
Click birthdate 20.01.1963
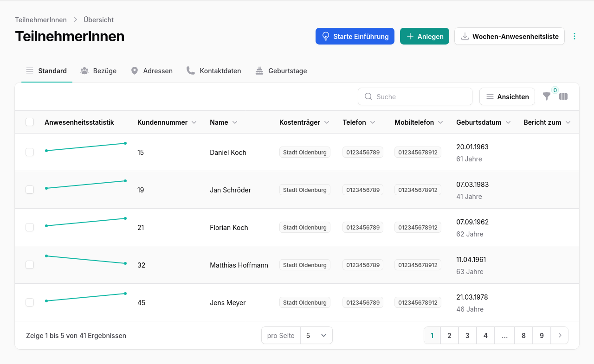472,147
